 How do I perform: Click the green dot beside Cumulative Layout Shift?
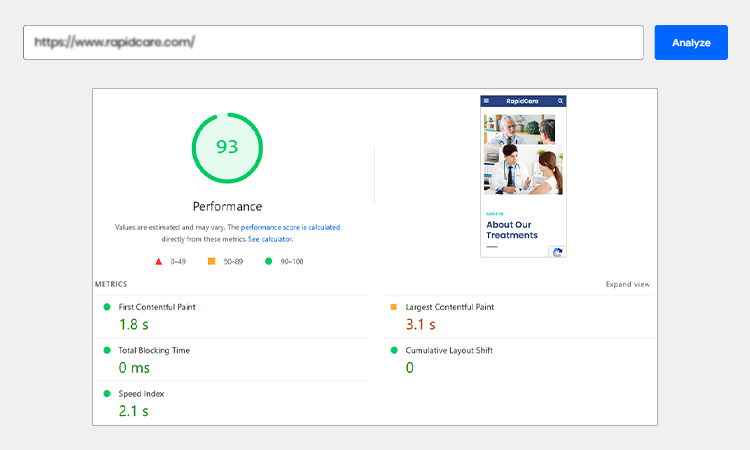coord(393,350)
